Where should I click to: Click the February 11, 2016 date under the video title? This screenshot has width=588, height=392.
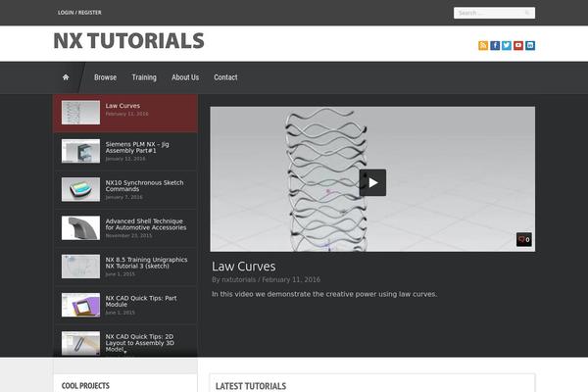(x=291, y=280)
